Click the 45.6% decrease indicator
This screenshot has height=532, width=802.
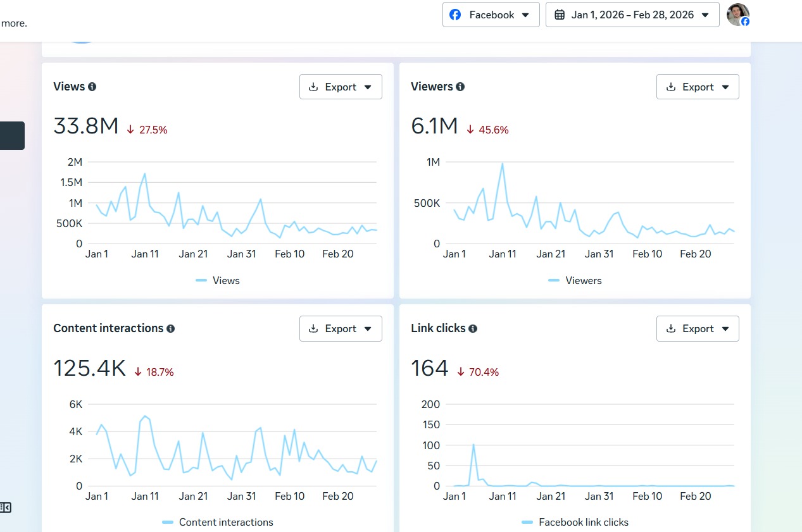487,130
